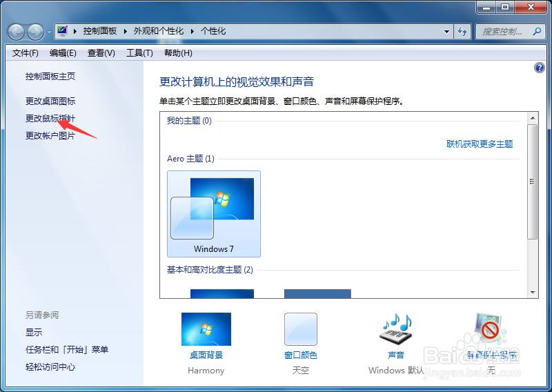Open 更改桌面图标 link
The width and height of the screenshot is (552, 392).
(x=50, y=101)
